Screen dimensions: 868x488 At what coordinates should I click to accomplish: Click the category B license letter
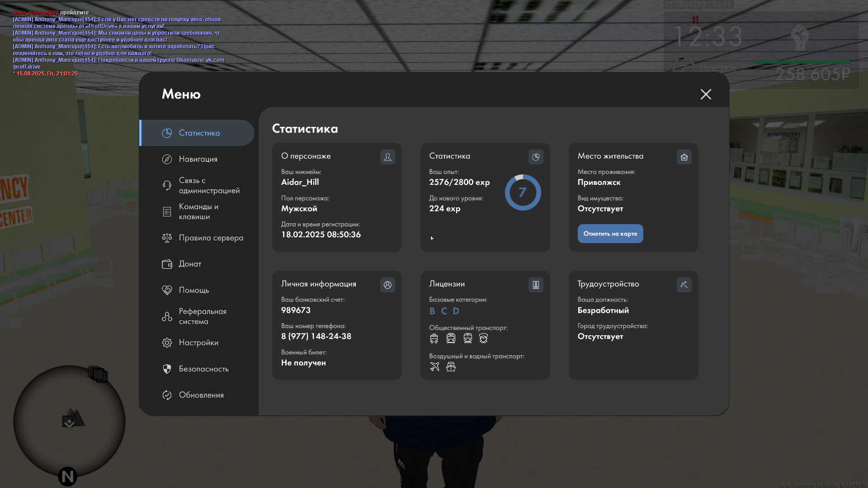point(432,311)
